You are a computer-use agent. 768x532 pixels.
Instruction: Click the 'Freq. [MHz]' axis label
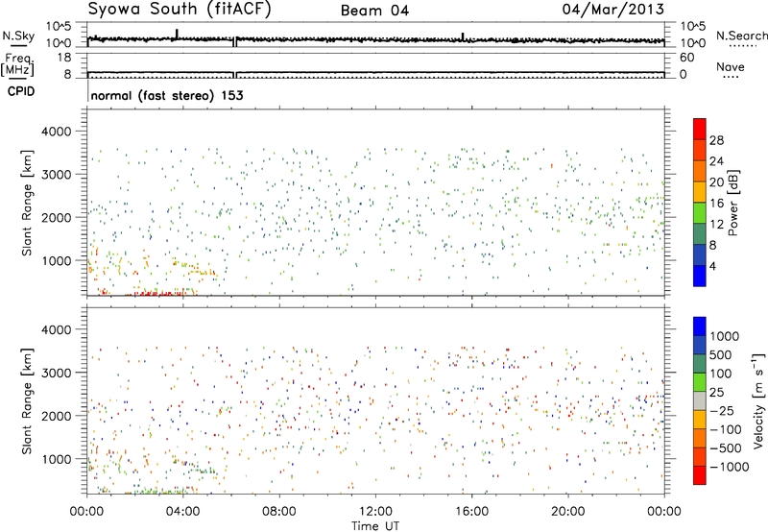coord(17,64)
